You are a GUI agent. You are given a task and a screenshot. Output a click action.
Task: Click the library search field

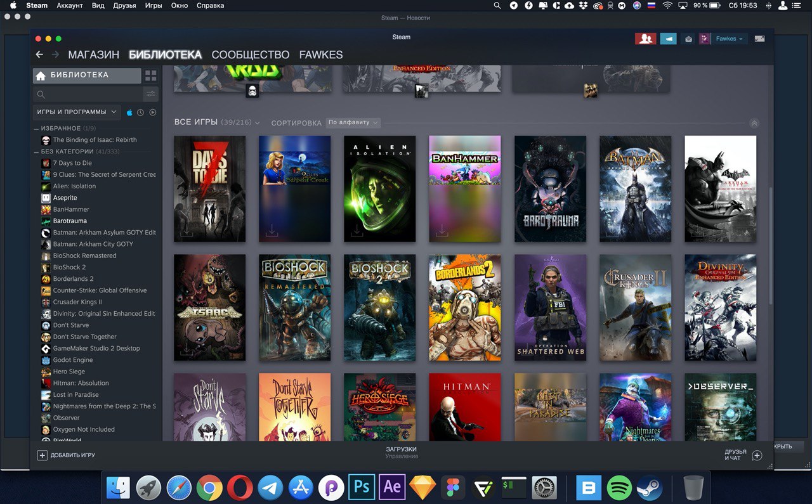[88, 94]
